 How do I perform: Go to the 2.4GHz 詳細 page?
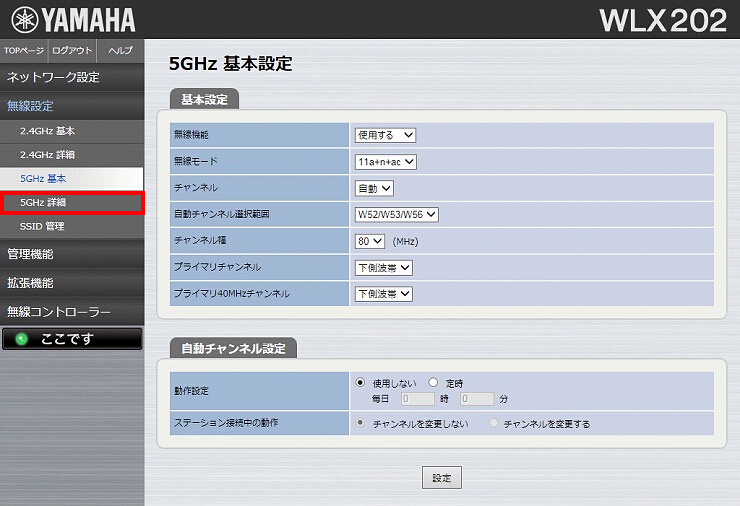click(x=72, y=155)
